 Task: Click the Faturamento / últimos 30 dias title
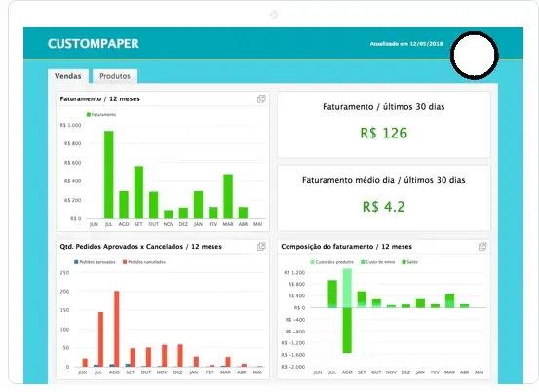(x=384, y=107)
